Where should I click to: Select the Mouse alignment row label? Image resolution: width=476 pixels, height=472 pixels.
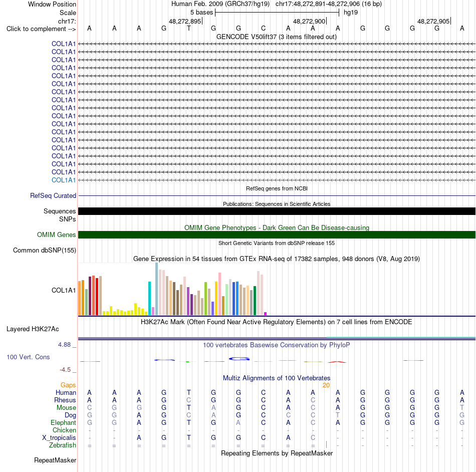[x=66, y=408]
